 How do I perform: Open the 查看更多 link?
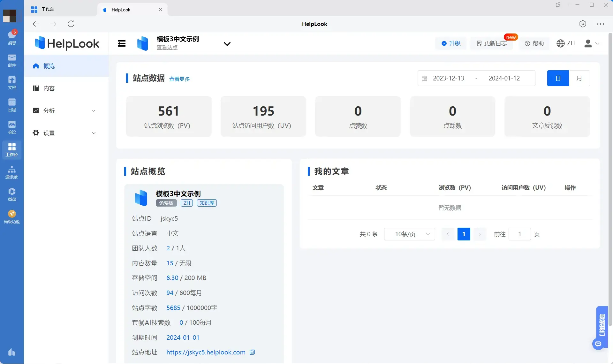179,79
